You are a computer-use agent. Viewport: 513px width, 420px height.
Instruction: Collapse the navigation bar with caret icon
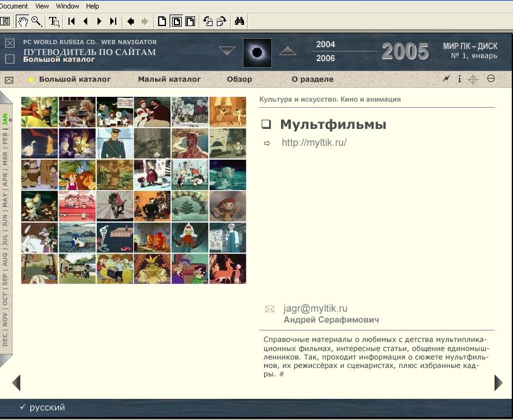tap(9, 80)
